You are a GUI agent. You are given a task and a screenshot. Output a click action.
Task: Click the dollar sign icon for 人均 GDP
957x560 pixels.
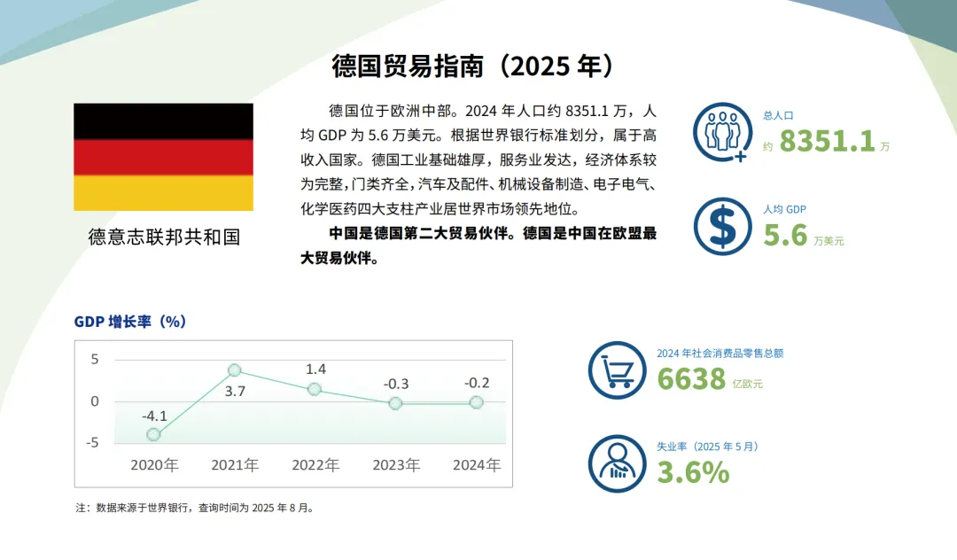[x=722, y=226]
